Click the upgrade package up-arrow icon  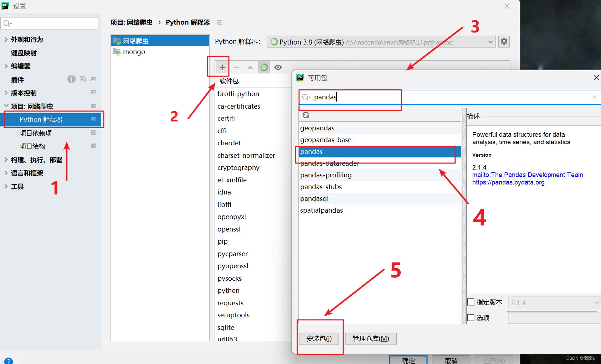(250, 67)
